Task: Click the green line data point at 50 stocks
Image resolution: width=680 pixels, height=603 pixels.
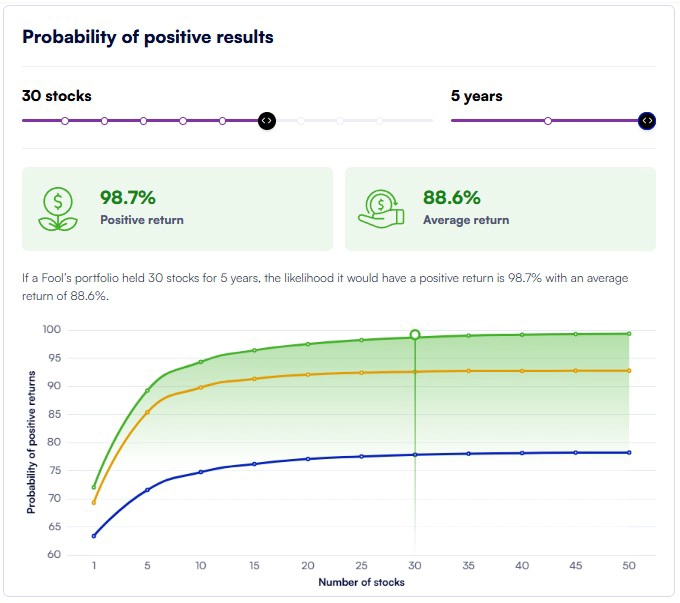Action: (x=629, y=334)
